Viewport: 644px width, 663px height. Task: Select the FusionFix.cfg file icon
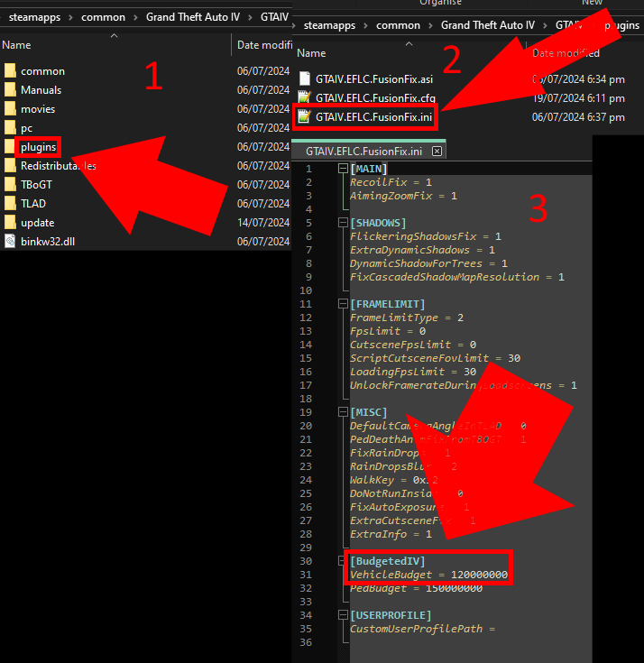305,97
